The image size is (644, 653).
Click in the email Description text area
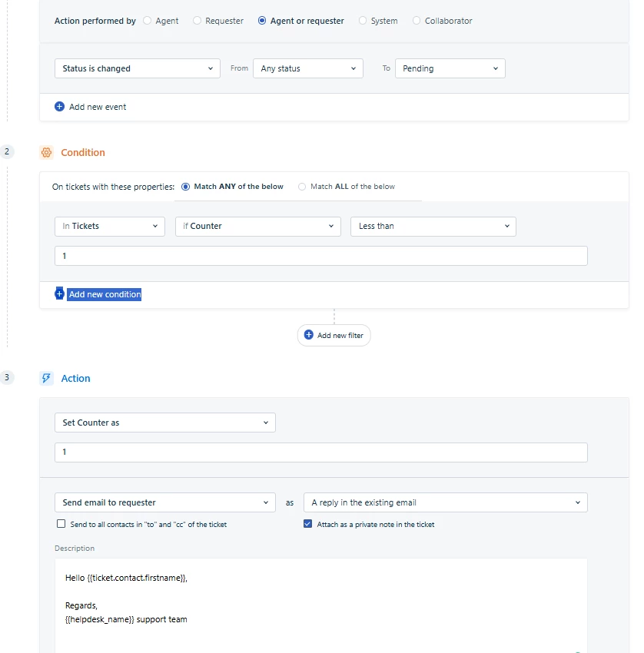(x=321, y=606)
